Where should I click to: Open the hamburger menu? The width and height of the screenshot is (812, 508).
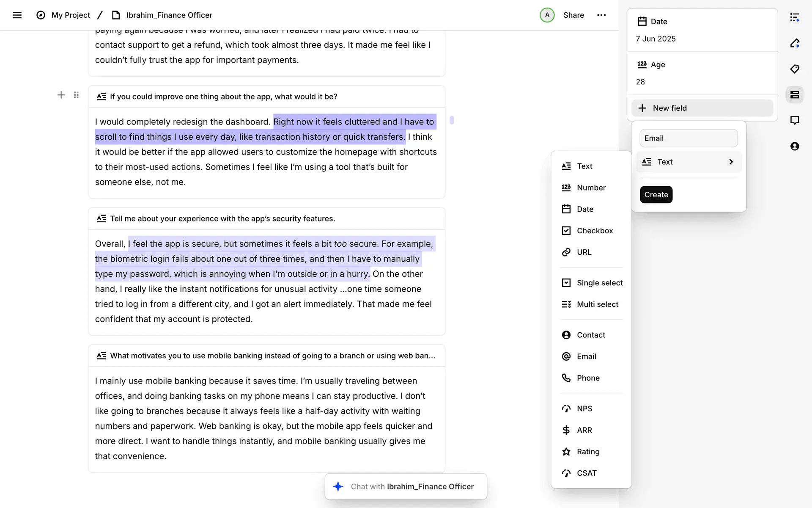17,15
